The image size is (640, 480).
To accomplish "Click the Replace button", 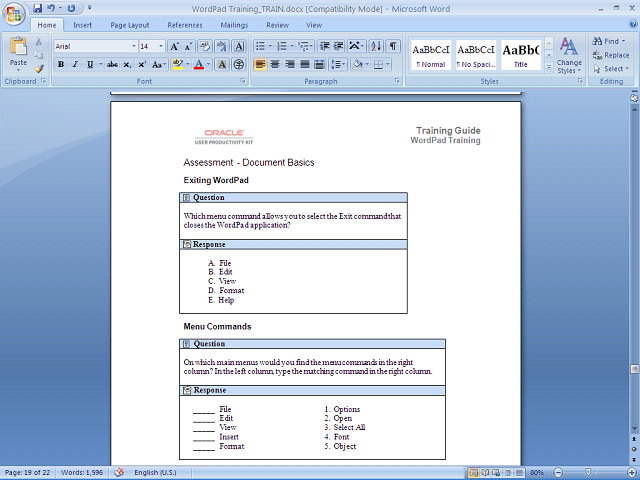I will pyautogui.click(x=611, y=55).
